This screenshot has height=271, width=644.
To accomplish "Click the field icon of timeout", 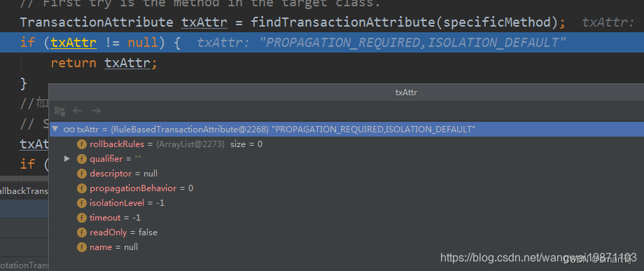I will [82, 218].
